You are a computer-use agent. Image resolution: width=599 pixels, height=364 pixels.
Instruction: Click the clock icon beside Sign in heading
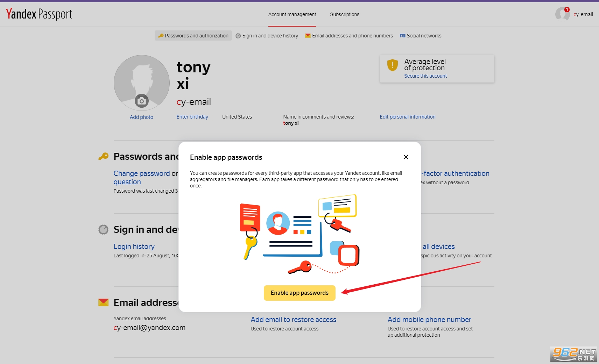(x=103, y=229)
